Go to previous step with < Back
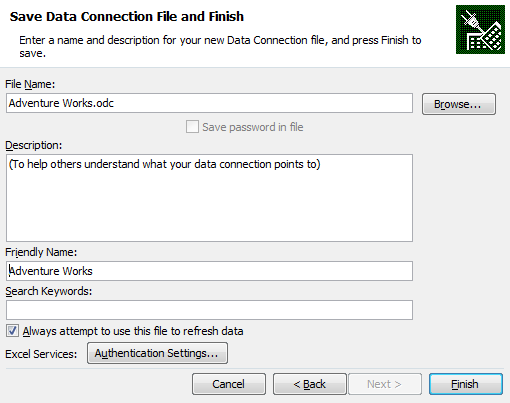The width and height of the screenshot is (510, 403). pyautogui.click(x=310, y=384)
